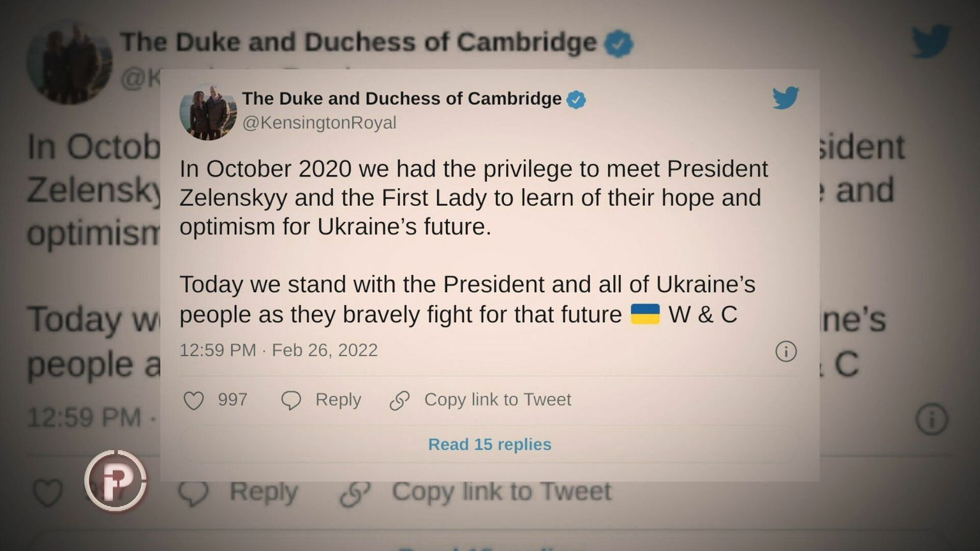Image resolution: width=980 pixels, height=551 pixels.
Task: Click the chain link icon in the front tweet
Action: pos(399,400)
